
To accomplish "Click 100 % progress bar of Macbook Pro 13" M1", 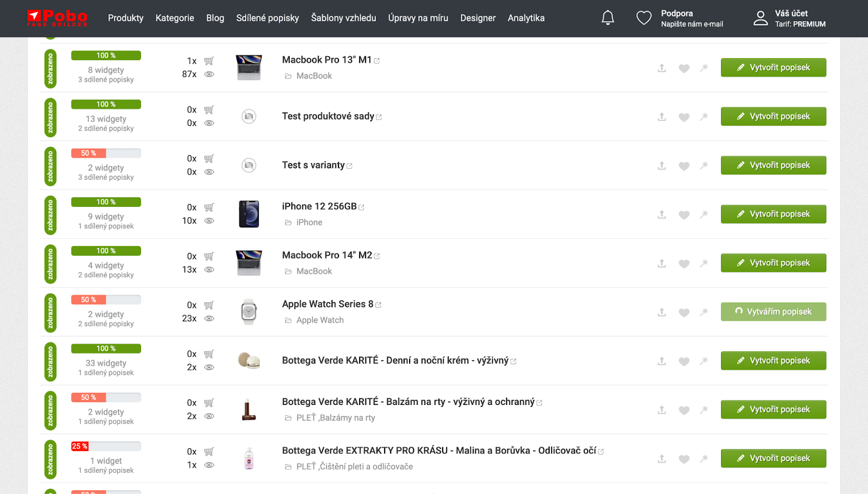I will click(x=106, y=55).
